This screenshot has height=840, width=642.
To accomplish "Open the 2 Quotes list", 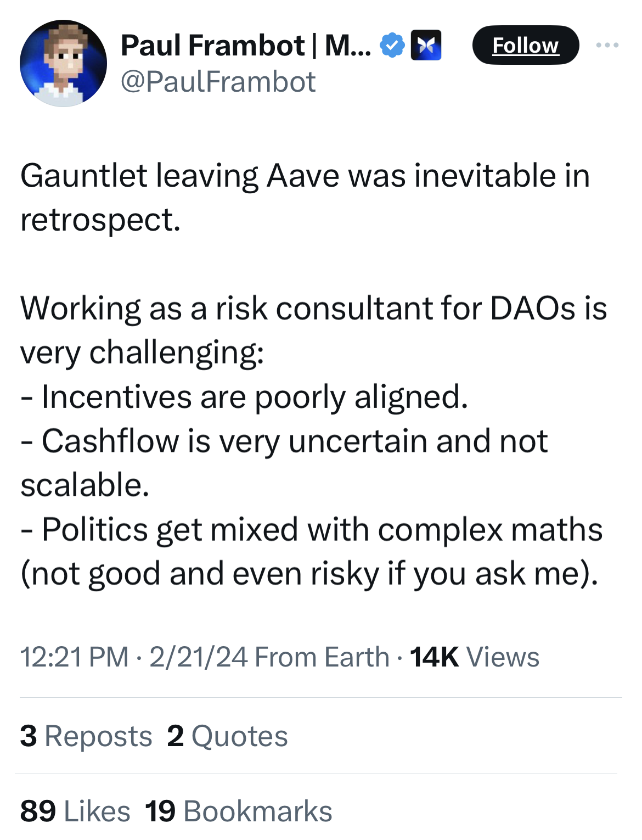I will 227,736.
